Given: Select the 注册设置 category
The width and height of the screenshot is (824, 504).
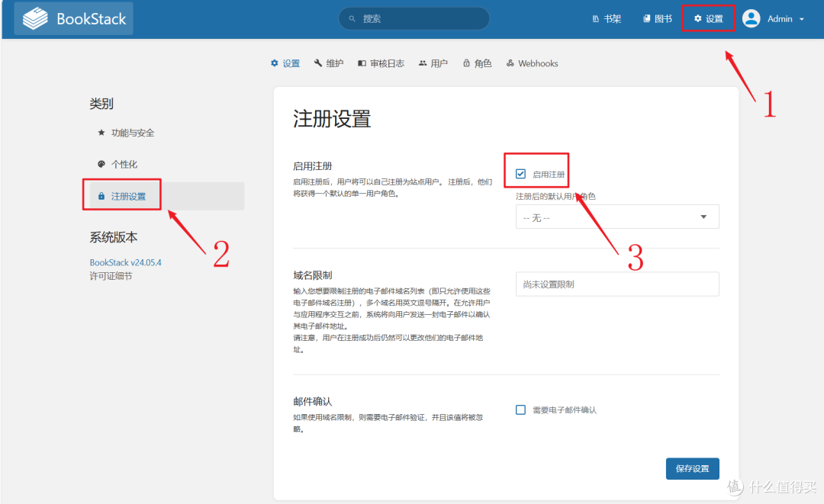Looking at the screenshot, I should pyautogui.click(x=167, y=196).
